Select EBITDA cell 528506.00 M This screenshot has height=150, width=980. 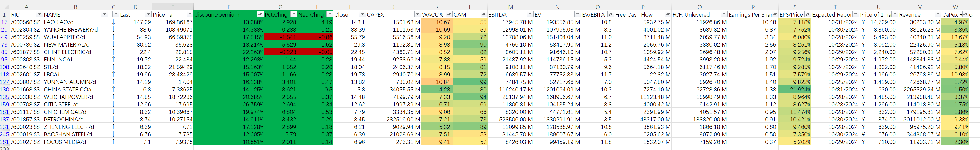pos(511,119)
